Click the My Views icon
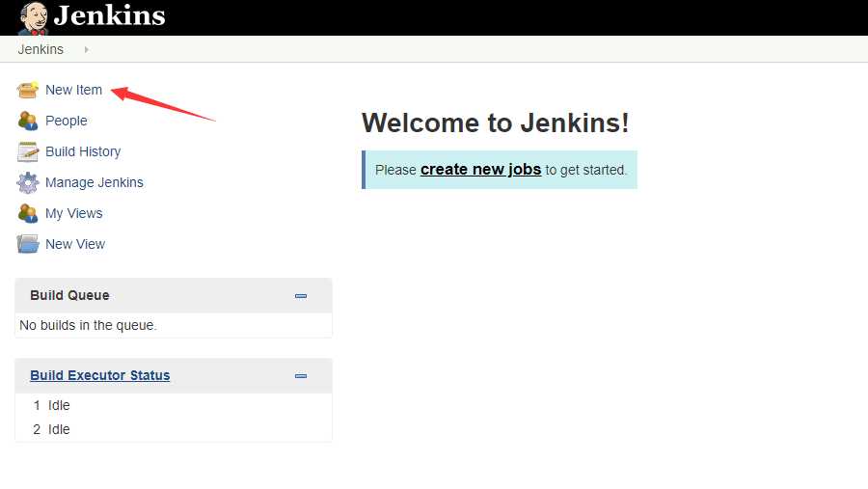 [28, 213]
